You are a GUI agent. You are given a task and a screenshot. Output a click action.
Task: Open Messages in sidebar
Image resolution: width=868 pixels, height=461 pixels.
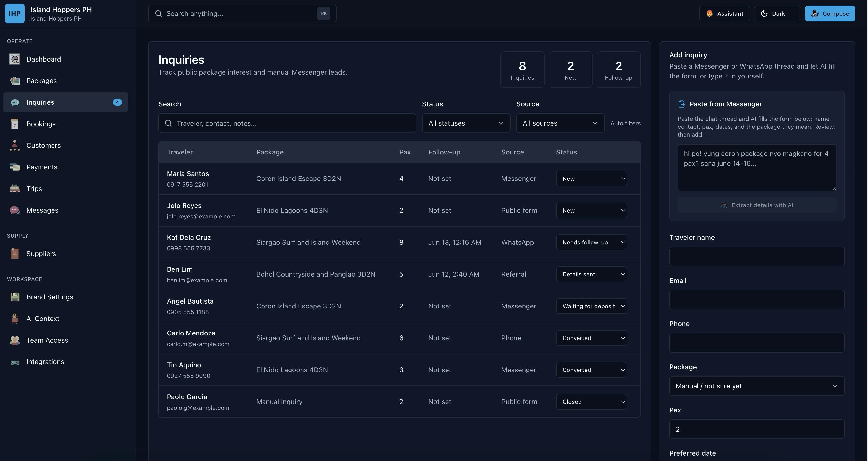pyautogui.click(x=65, y=210)
